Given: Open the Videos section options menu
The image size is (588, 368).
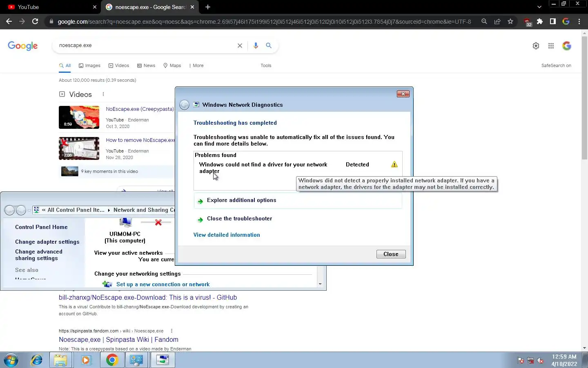Looking at the screenshot, I should 103,94.
